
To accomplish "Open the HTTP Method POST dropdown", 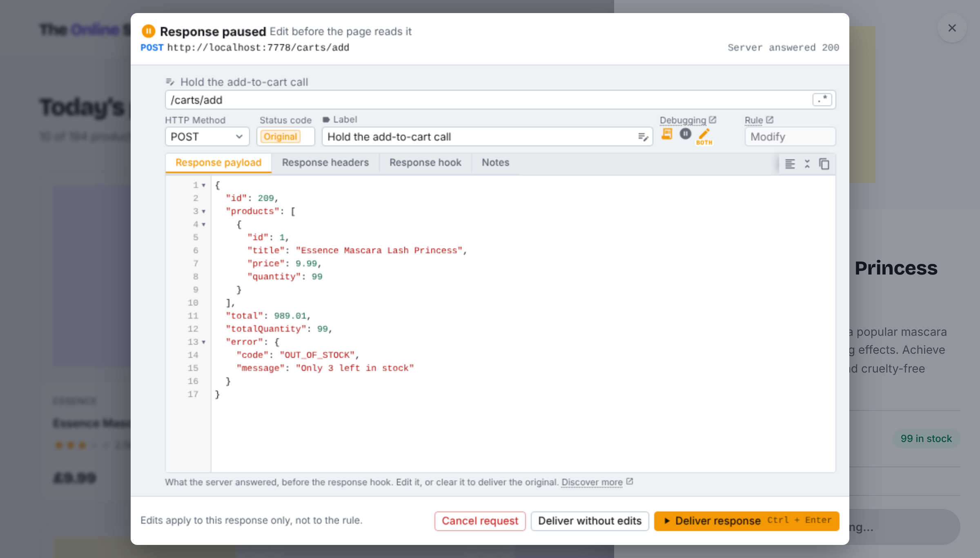I will (x=207, y=136).
